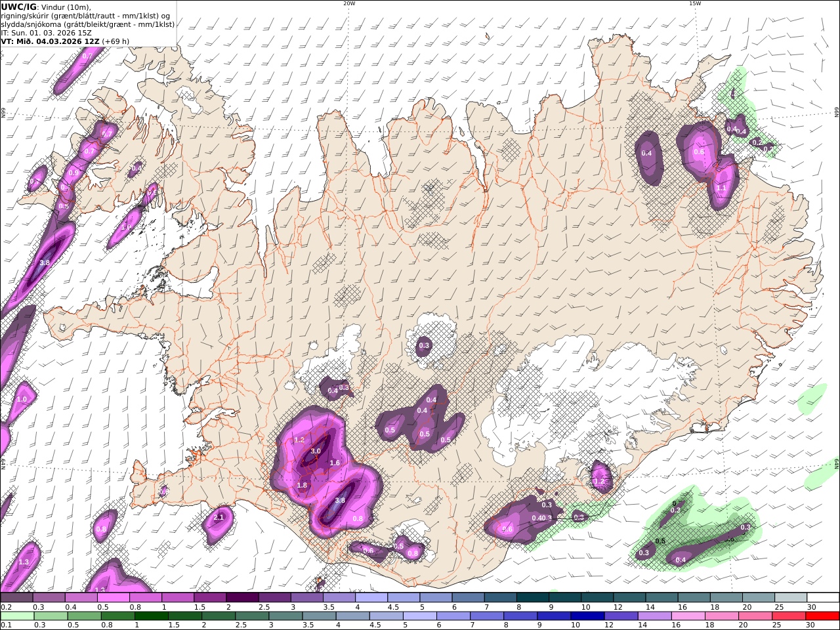Click the 0.9 value in the Westfjords

tap(73, 173)
